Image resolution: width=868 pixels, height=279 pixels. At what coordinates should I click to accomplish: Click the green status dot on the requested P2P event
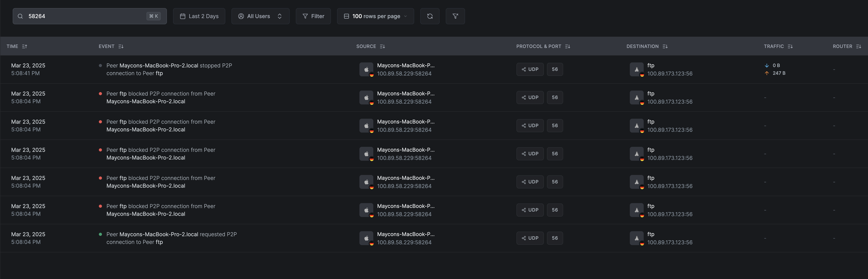coord(100,234)
